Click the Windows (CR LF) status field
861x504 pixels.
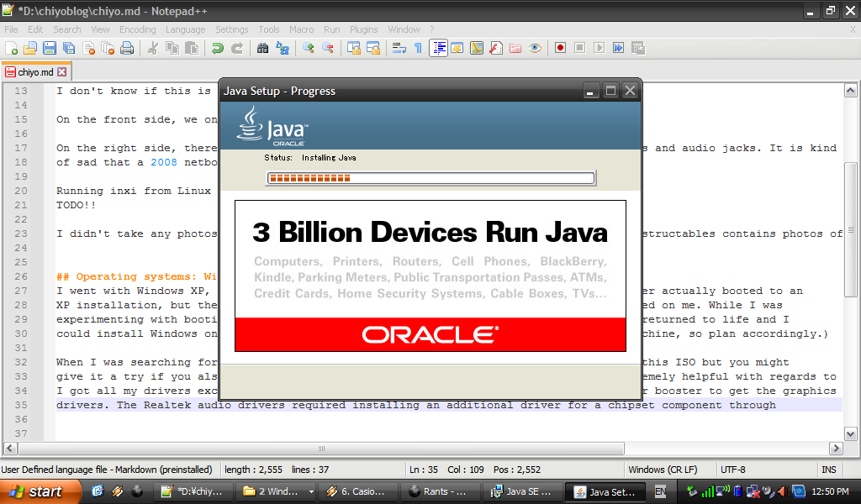point(663,470)
